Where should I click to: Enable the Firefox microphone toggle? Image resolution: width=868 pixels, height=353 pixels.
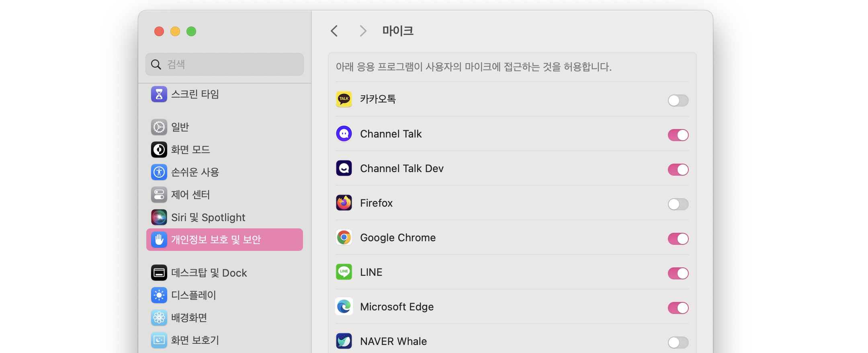[x=678, y=204]
